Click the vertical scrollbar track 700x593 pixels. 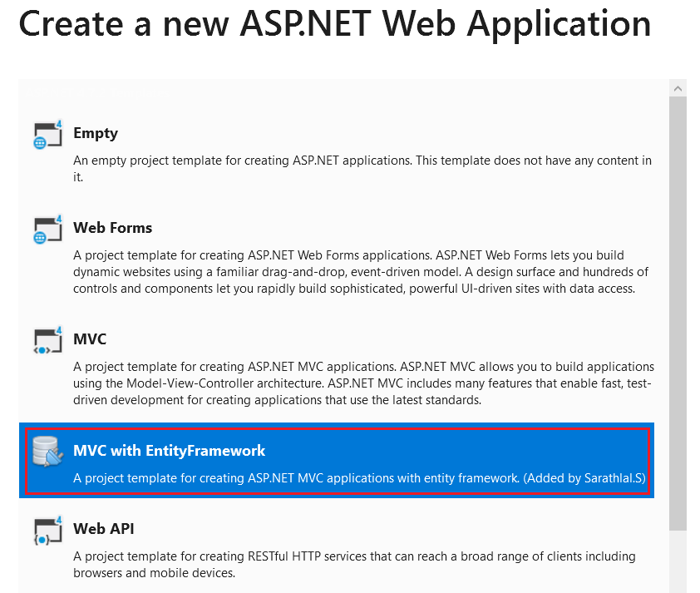(x=678, y=333)
